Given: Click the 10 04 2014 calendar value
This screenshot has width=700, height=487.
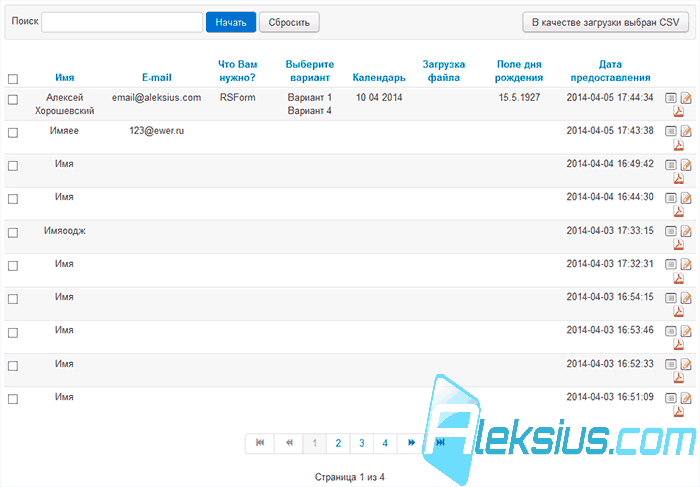Looking at the screenshot, I should pos(379,97).
